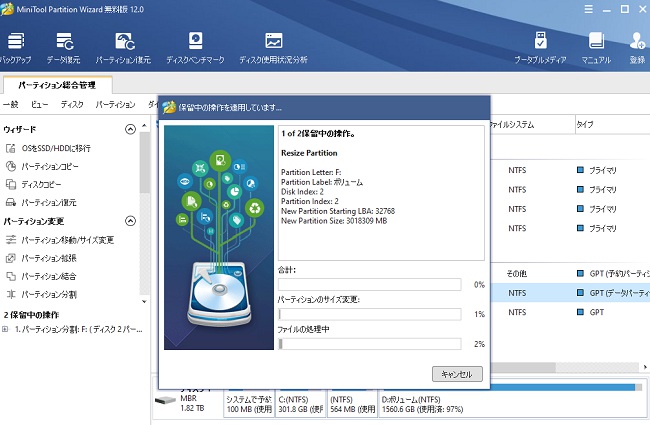Open ディスク使用状況分析 space analyzer
The height and width of the screenshot is (425, 650).
[273, 48]
